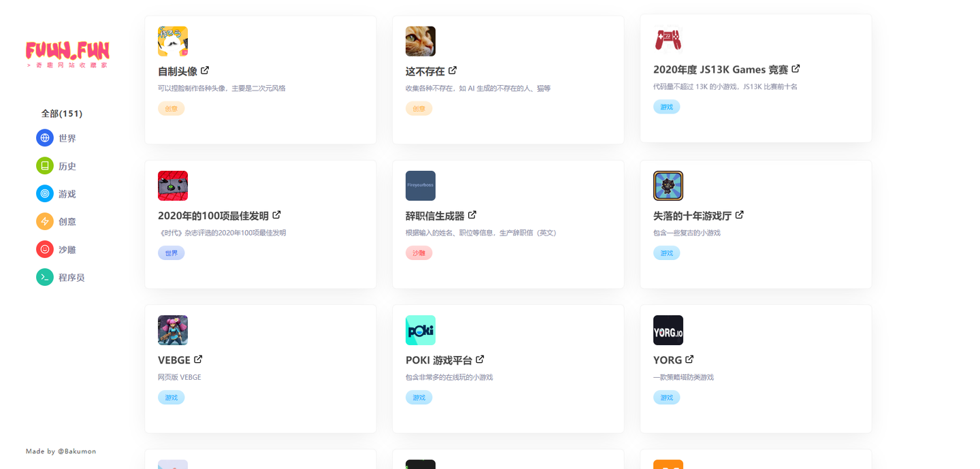980x469 pixels.
Task: Click description 可以捏脸制作各种头像，主要是二次元风格
Action: [222, 88]
